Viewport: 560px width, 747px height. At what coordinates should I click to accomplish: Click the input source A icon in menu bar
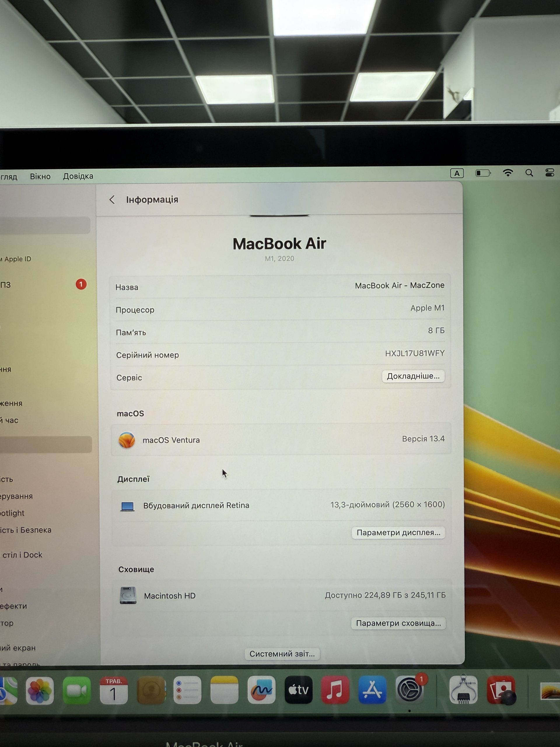pos(457,173)
